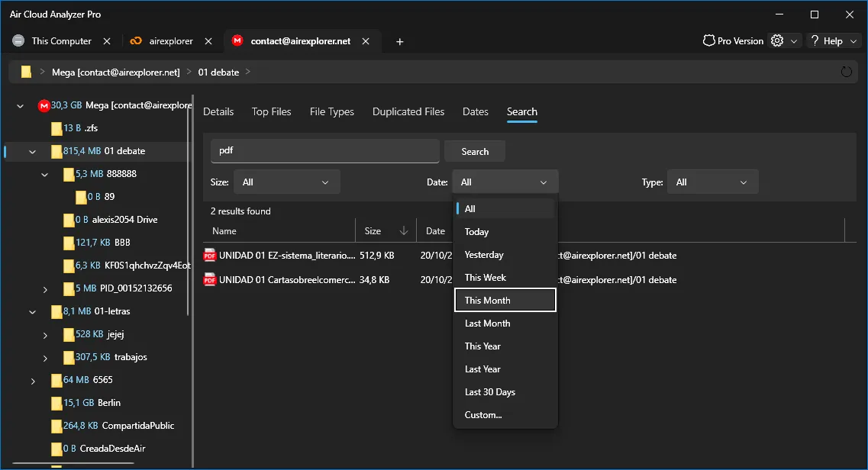Click the Date filter dropdown showing All

505,182
